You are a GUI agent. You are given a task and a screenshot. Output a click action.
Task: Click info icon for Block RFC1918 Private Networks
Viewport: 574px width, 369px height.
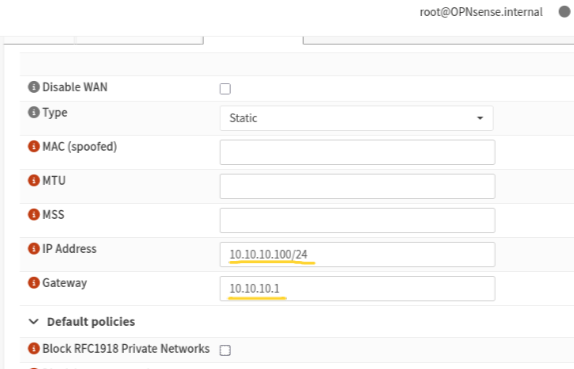click(x=34, y=348)
